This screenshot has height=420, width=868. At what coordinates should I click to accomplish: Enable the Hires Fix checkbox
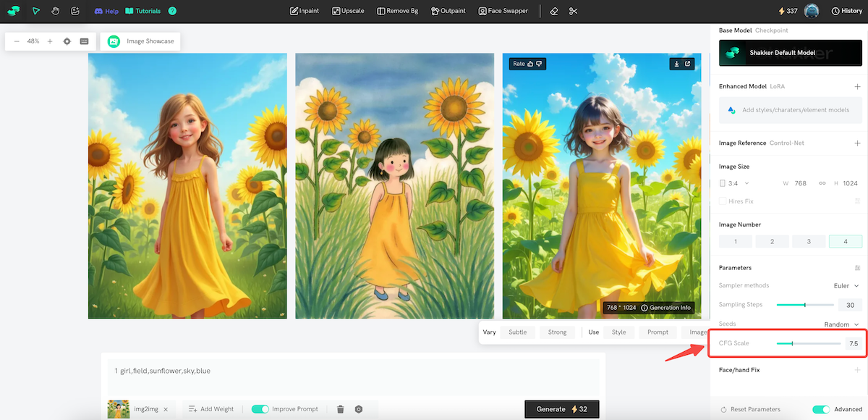click(723, 201)
